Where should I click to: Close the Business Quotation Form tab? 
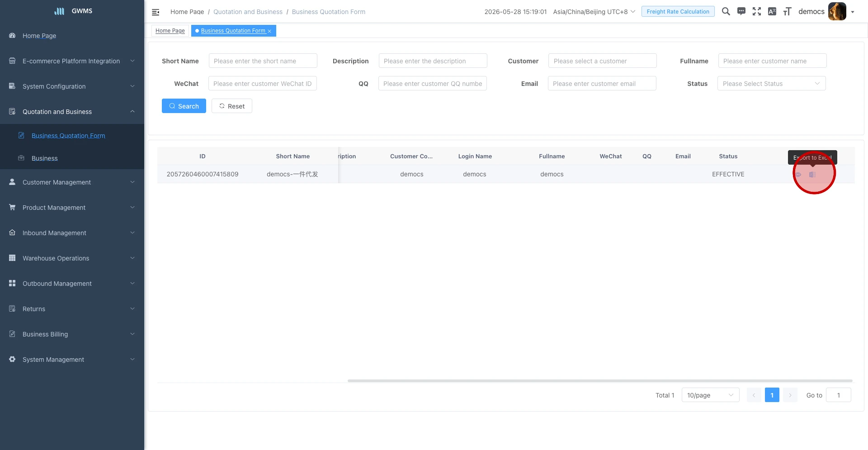(x=269, y=31)
